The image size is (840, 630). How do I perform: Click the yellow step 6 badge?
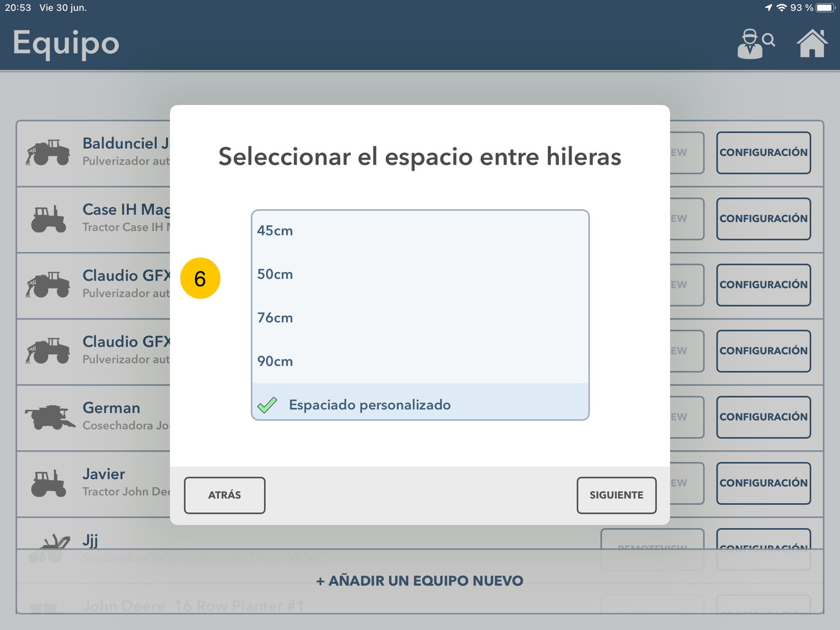click(x=201, y=277)
